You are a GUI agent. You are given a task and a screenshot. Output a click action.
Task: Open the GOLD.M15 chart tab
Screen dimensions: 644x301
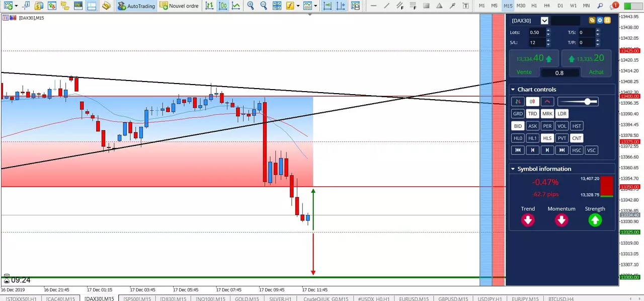point(247,298)
